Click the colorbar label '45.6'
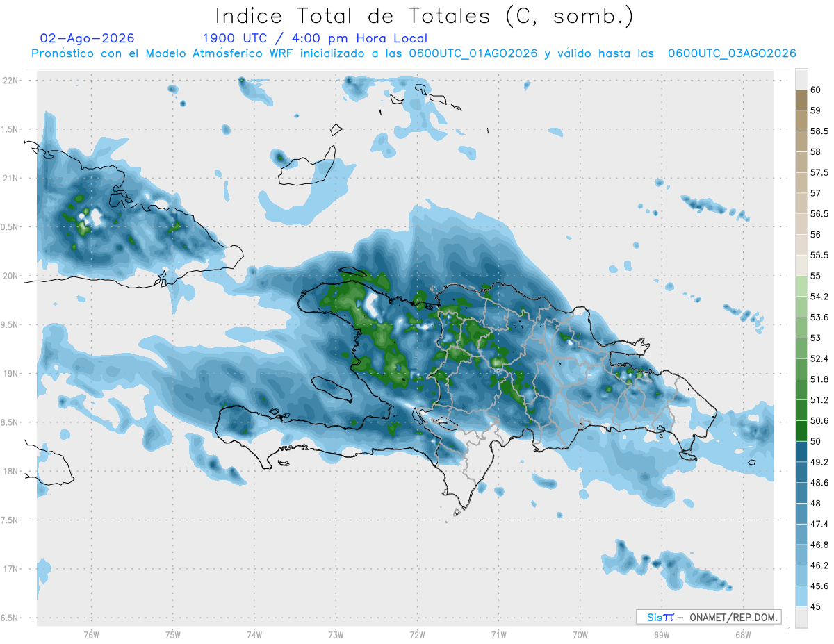Image resolution: width=834 pixels, height=644 pixels. [820, 586]
